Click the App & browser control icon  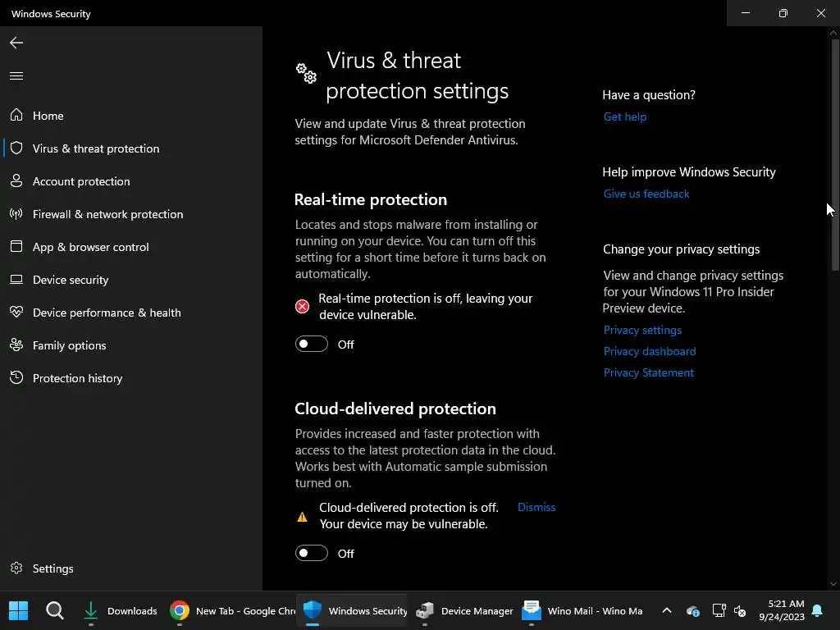pos(16,247)
